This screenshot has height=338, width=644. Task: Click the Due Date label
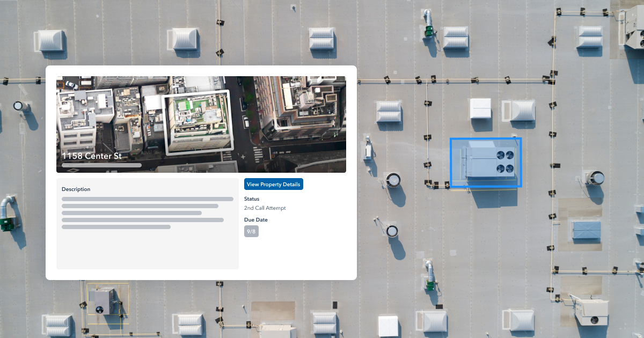coord(256,220)
